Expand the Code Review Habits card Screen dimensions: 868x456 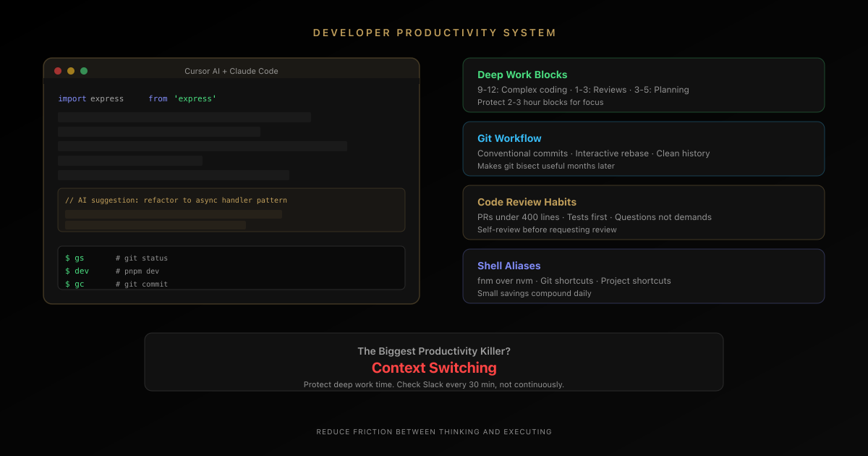[x=643, y=212]
